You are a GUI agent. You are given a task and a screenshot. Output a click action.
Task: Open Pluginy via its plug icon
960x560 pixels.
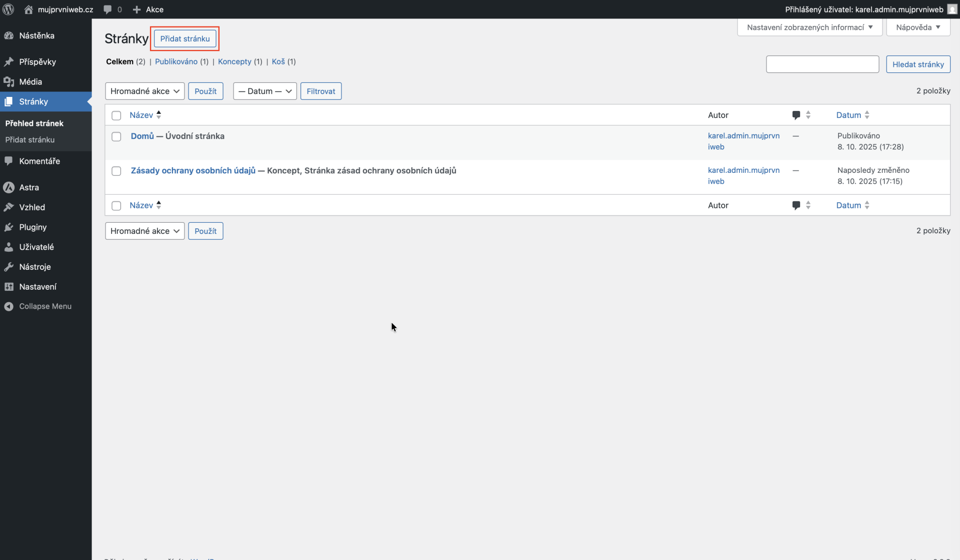click(x=8, y=227)
